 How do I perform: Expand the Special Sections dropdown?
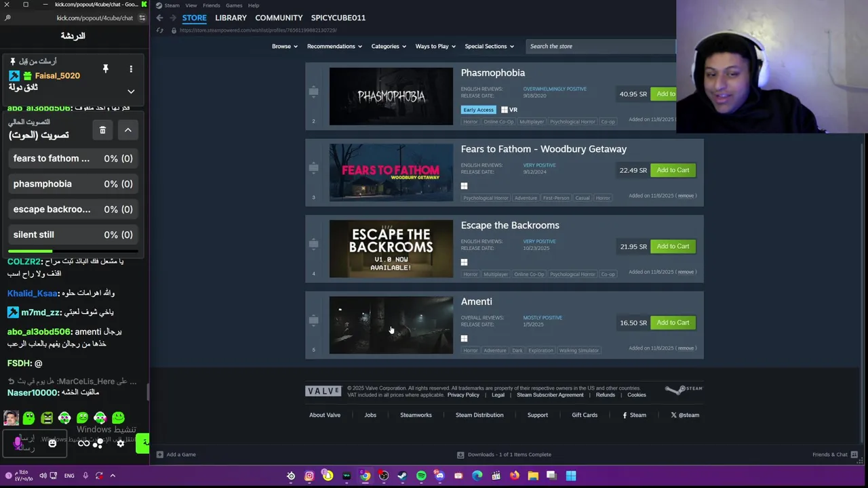point(489,46)
